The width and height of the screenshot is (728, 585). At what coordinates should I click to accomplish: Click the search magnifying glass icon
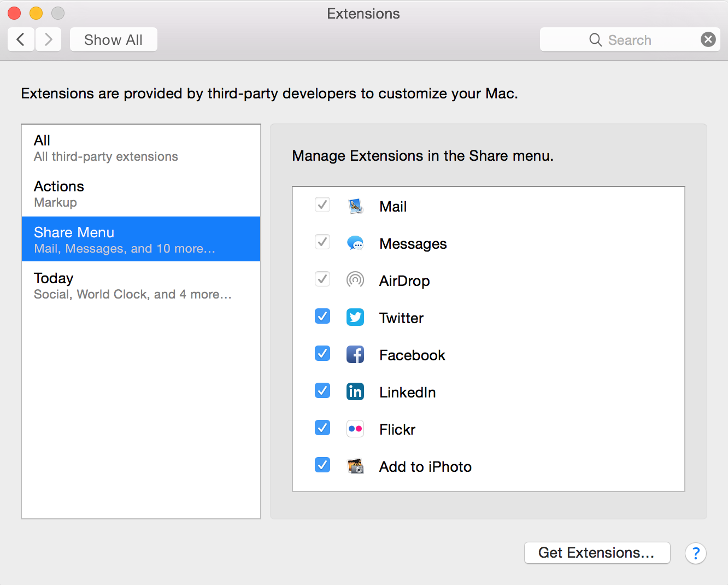tap(595, 40)
